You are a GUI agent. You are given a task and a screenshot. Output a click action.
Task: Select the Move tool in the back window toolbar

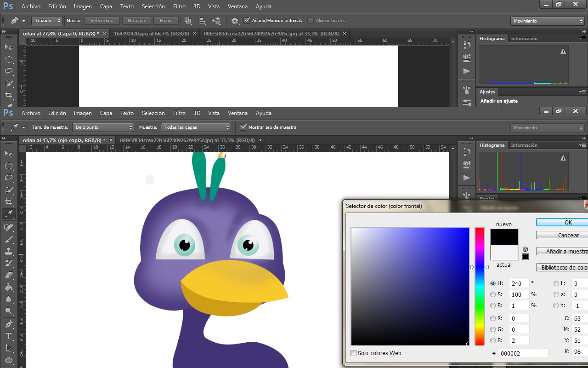(x=9, y=47)
